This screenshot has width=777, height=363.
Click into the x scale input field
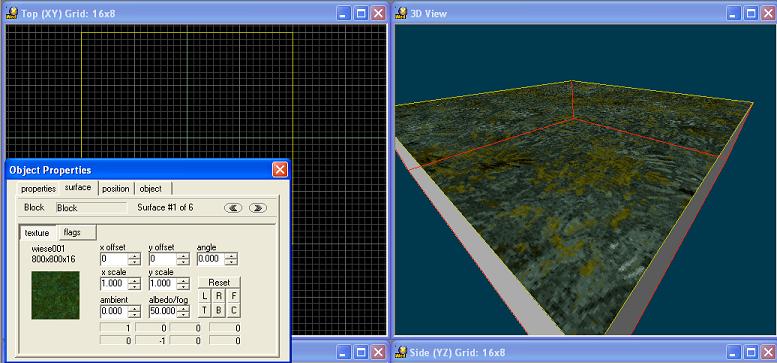tap(114, 284)
